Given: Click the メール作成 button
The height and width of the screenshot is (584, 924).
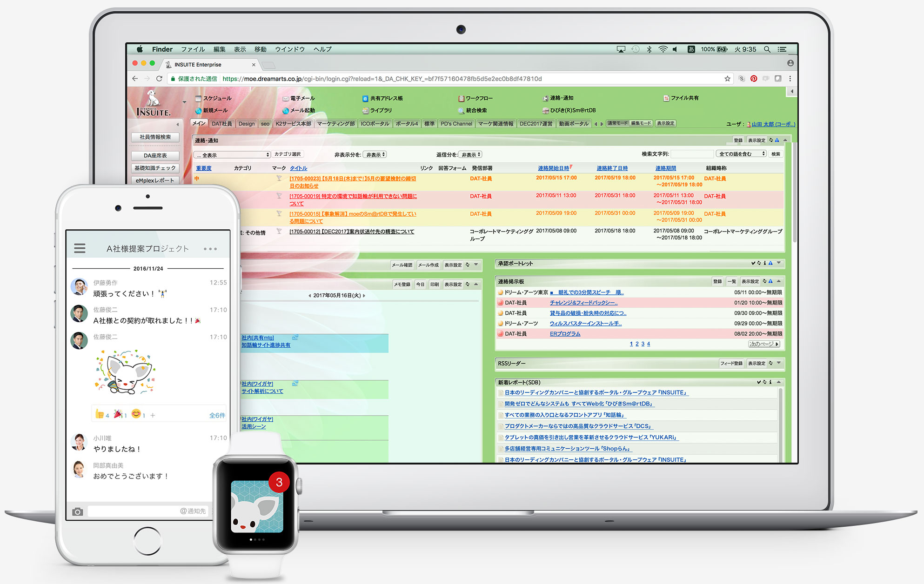Looking at the screenshot, I should coord(429,265).
